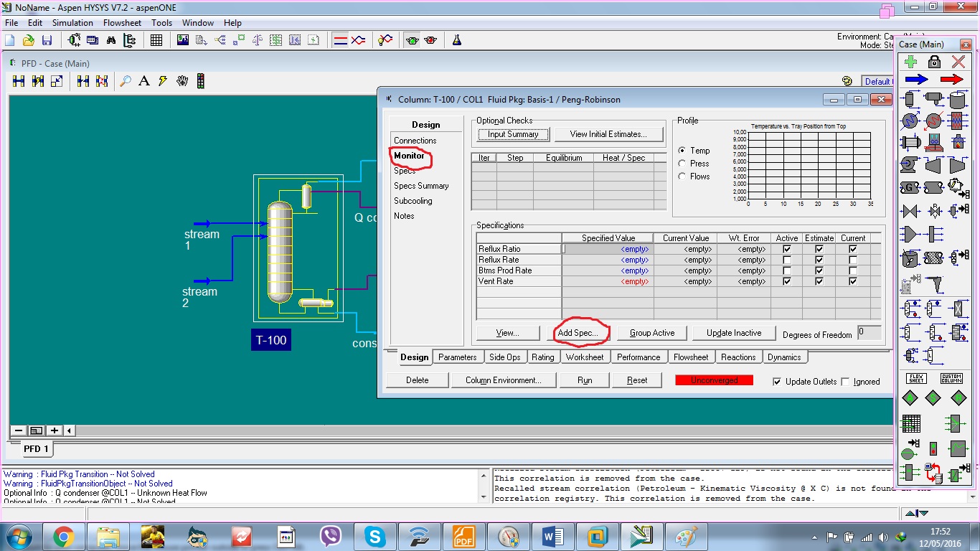The height and width of the screenshot is (551, 980).
Task: Enable the Ignored checkbox in the column window
Action: 847,382
